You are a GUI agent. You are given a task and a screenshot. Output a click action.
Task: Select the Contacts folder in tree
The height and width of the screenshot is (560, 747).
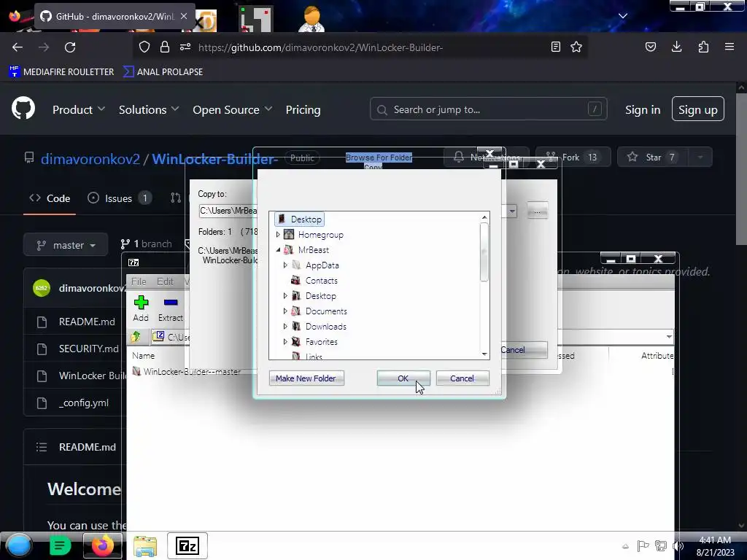321,281
